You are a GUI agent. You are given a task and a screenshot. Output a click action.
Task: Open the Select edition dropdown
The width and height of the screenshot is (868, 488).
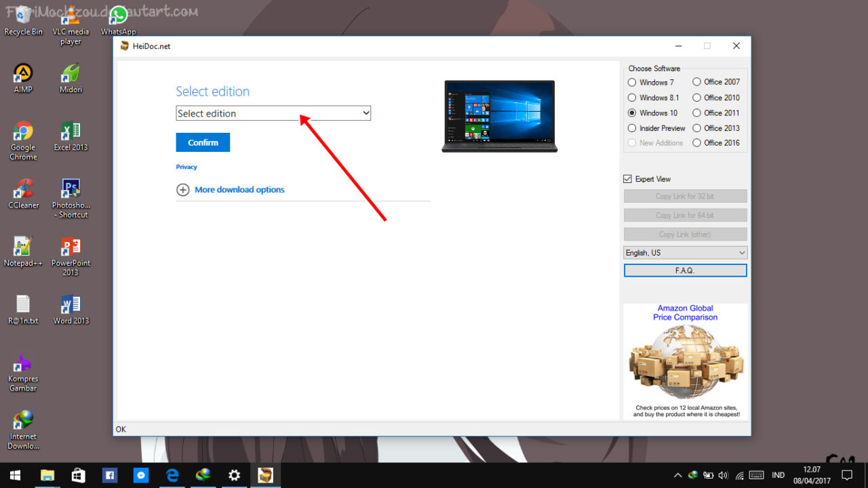point(273,113)
